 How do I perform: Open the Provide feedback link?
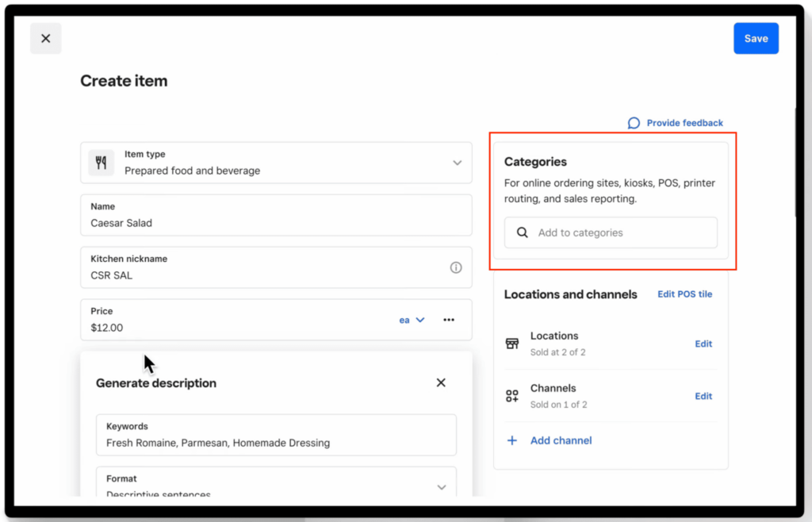coord(684,123)
